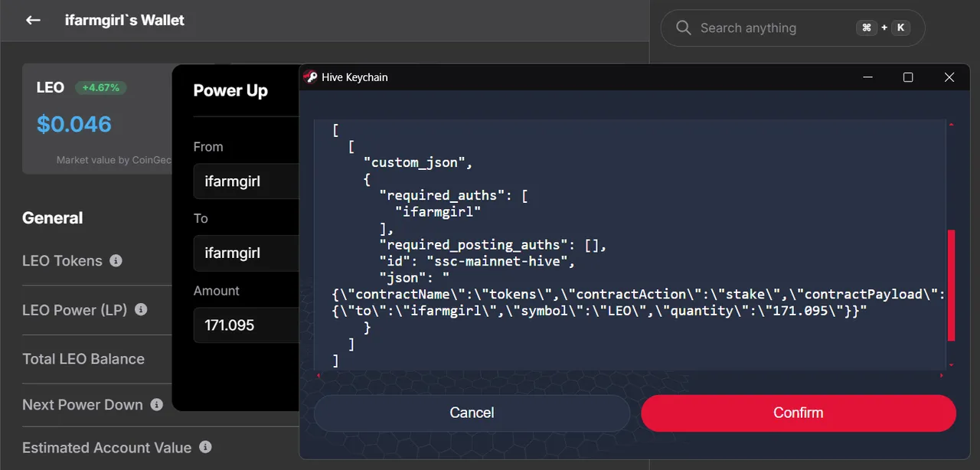980x470 pixels.
Task: Go back with the left arrow icon
Action: pyautogui.click(x=33, y=21)
